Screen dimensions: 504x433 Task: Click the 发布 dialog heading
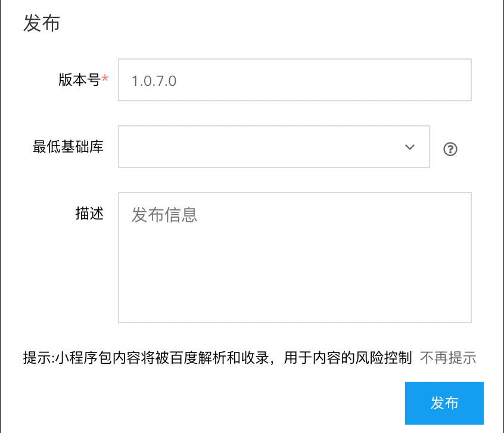[x=41, y=24]
